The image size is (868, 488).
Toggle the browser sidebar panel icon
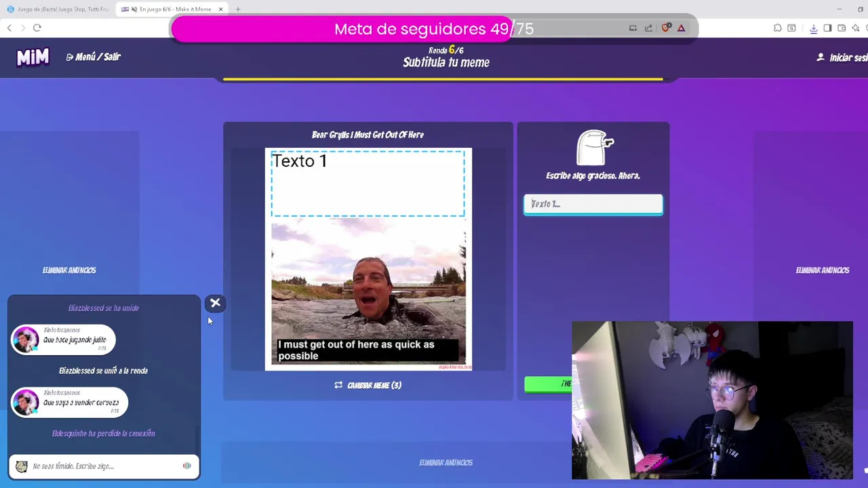pos(827,28)
